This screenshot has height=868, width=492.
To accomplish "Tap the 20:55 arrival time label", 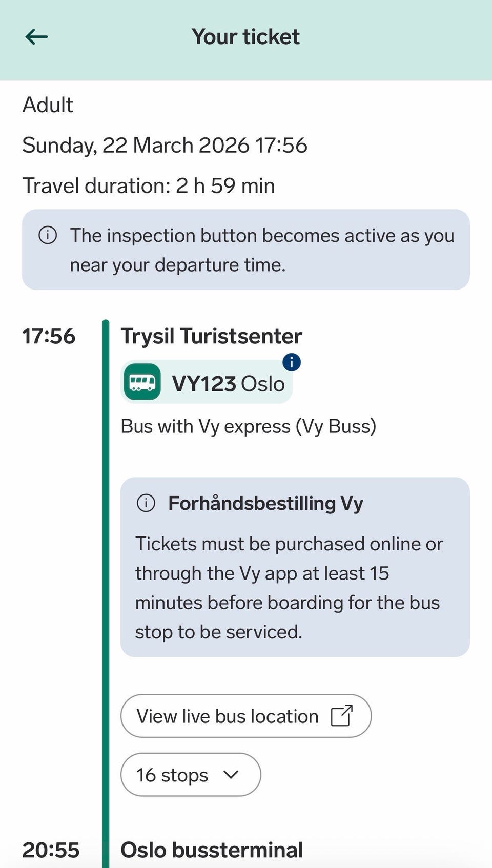I will click(51, 850).
